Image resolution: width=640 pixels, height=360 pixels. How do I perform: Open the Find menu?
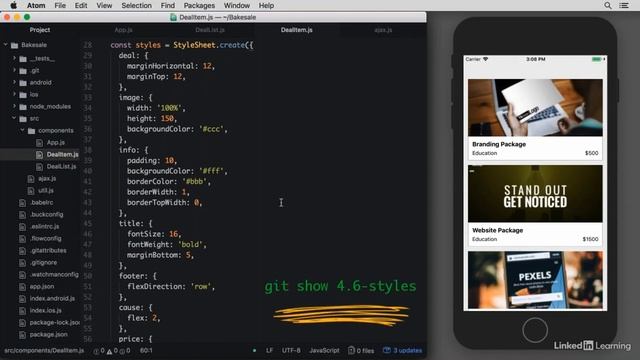[x=167, y=5]
